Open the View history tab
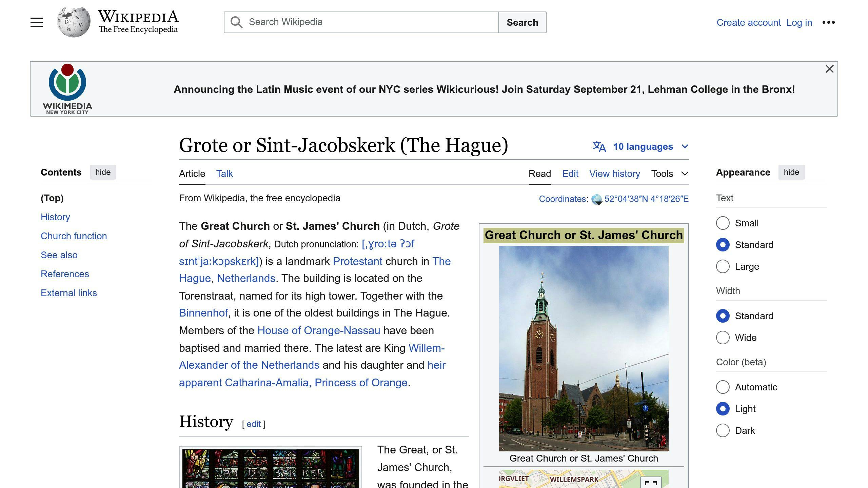 click(615, 174)
